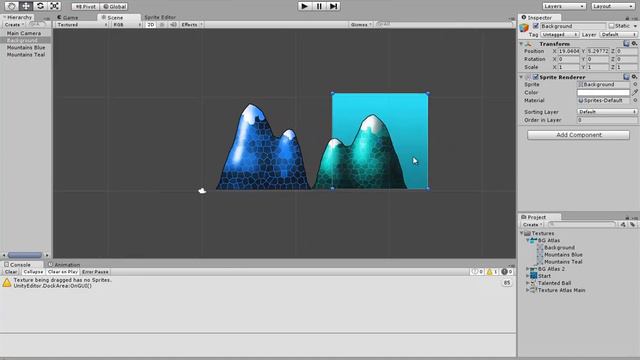The image size is (640, 360).
Task: Expand the BG Atlas 2 asset
Action: click(527, 269)
